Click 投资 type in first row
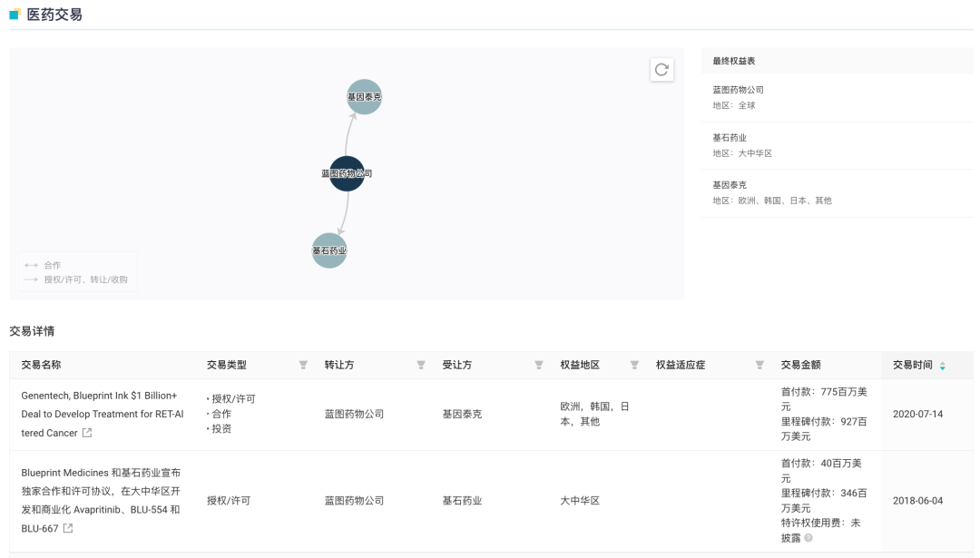Image resolution: width=980 pixels, height=558 pixels. point(221,428)
